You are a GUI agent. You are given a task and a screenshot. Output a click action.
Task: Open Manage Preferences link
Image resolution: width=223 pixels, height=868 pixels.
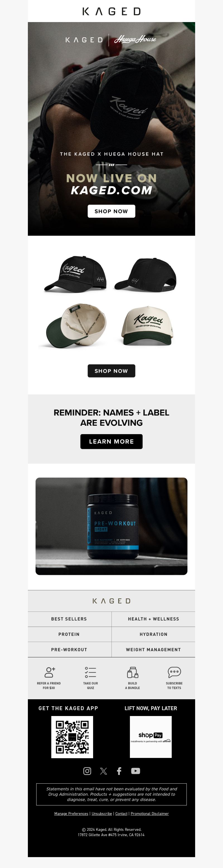coord(71,814)
